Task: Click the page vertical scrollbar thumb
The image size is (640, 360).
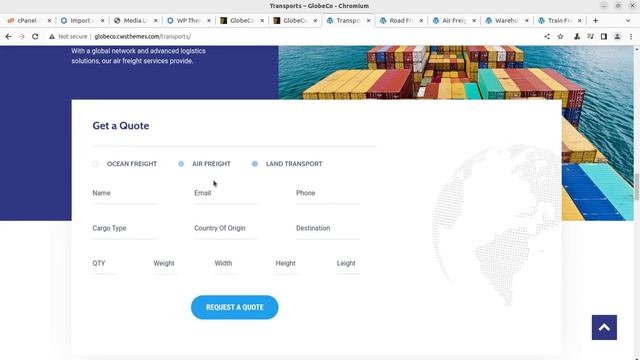Action: pos(636,187)
